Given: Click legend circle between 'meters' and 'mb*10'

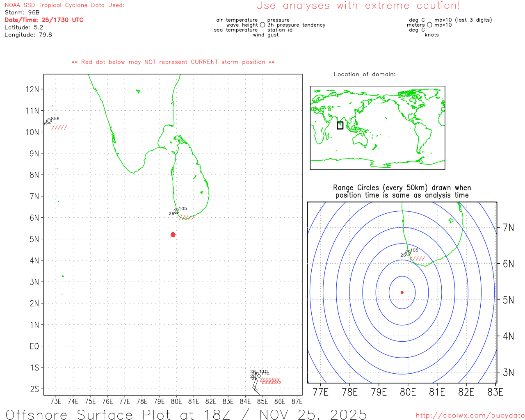Looking at the screenshot, I should (429, 25).
